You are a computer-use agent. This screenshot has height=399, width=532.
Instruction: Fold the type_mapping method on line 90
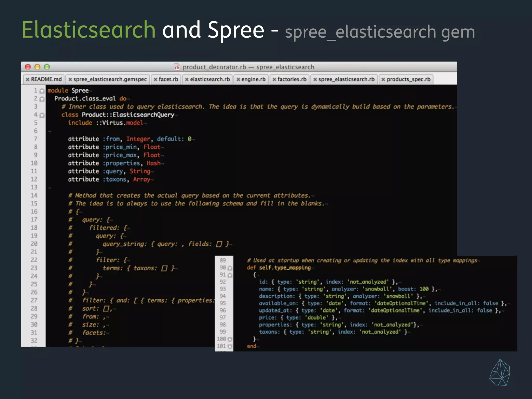[230, 268]
